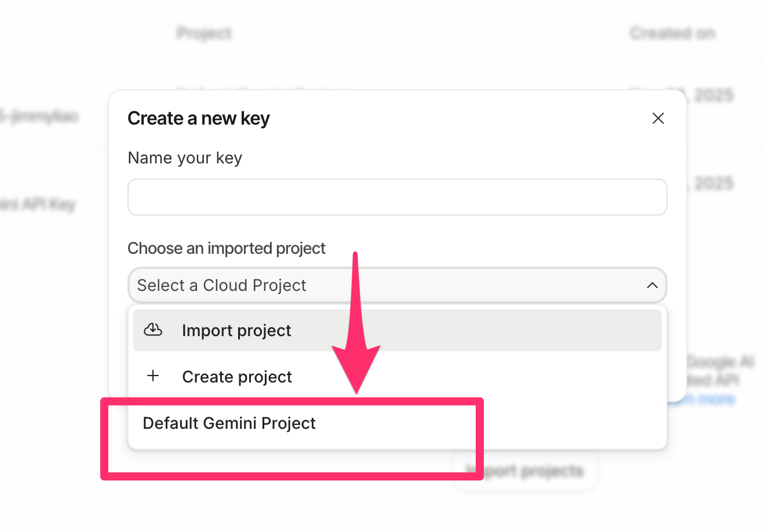The width and height of the screenshot is (766, 532).
Task: Select the blurred jimmyliao key entry
Action: (x=39, y=116)
